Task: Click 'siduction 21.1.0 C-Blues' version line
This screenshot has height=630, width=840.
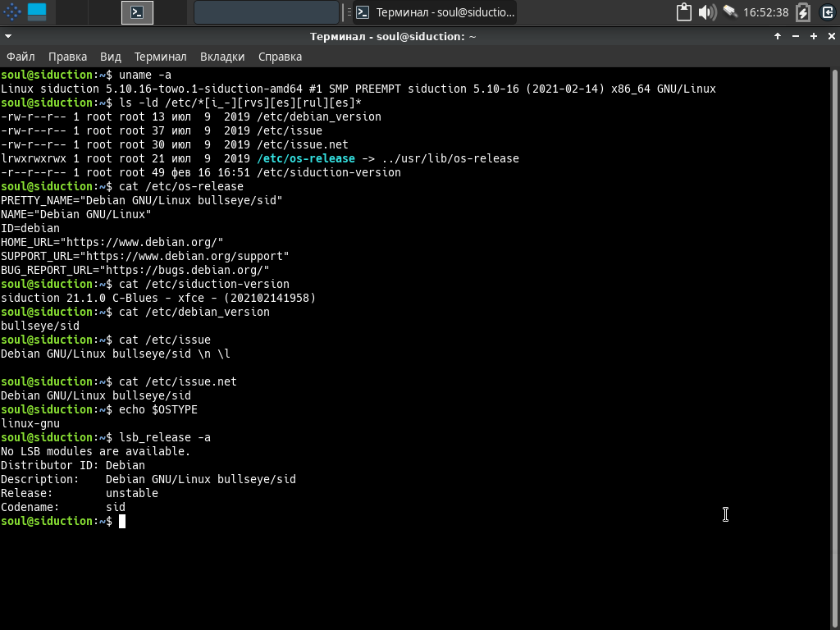Action: [158, 298]
